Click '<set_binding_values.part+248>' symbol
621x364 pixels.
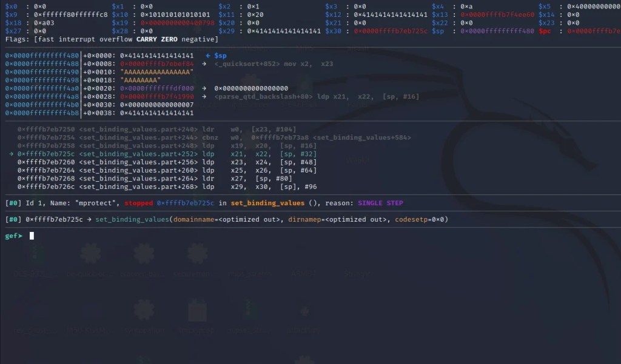click(138, 146)
